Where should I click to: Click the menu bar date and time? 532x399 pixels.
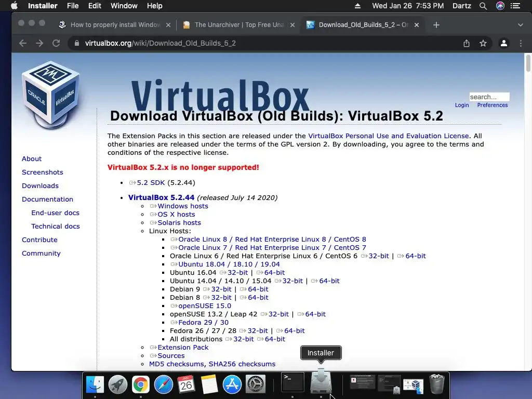(408, 6)
